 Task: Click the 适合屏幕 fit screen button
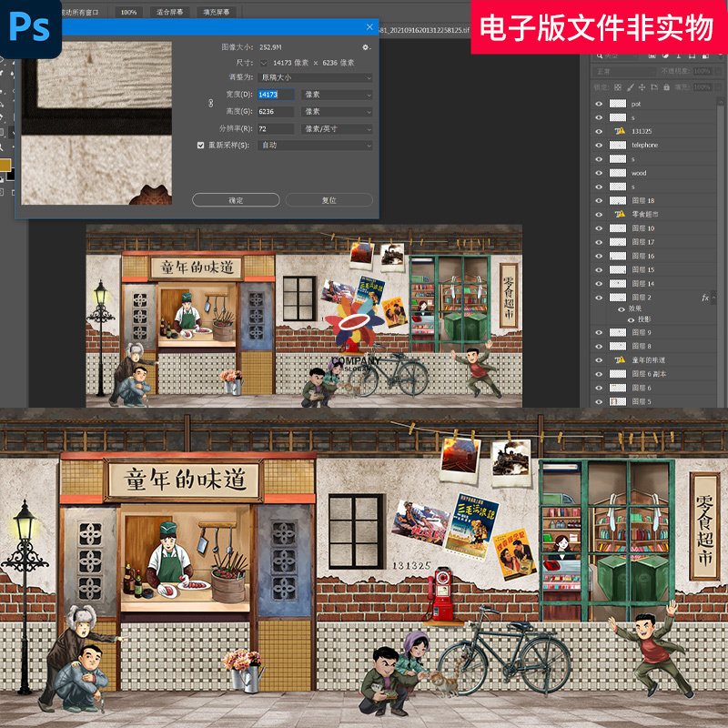point(169,12)
